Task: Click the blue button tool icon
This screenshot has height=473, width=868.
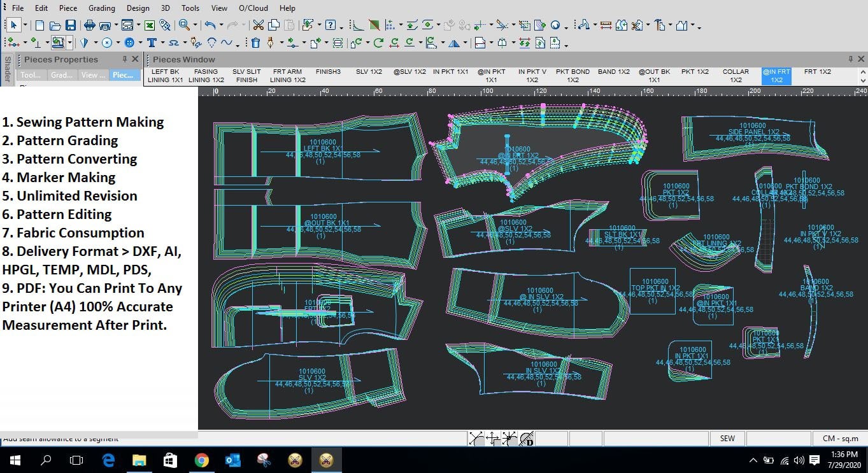Action: click(x=129, y=43)
